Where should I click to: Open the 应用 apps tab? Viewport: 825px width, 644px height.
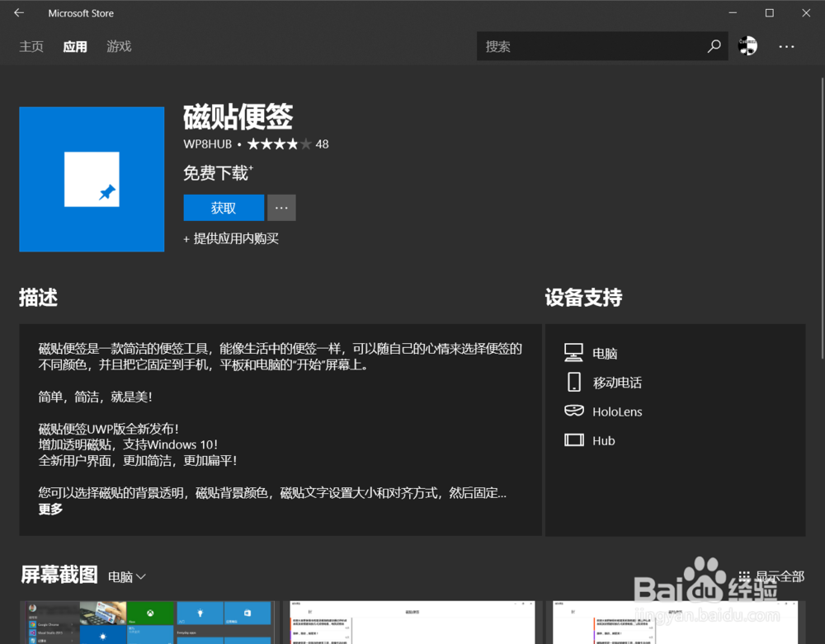pyautogui.click(x=75, y=47)
